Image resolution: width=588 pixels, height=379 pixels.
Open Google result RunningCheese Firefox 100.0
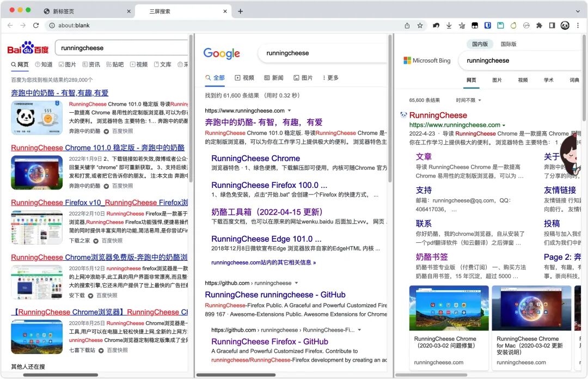[269, 185]
